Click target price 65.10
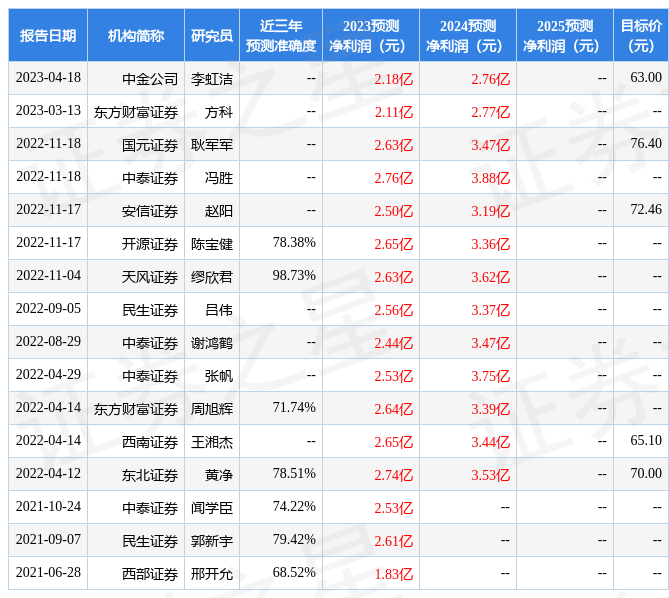669x598 pixels. tap(646, 440)
